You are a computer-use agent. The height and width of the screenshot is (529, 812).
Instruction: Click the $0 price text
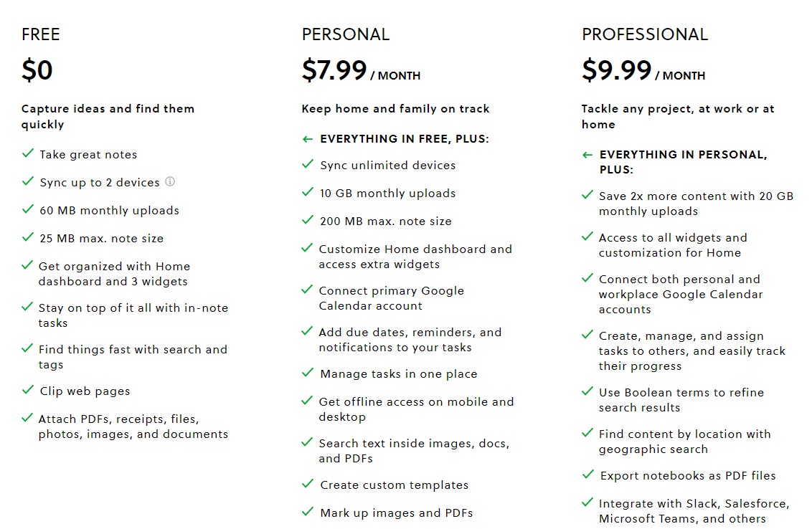pos(37,71)
